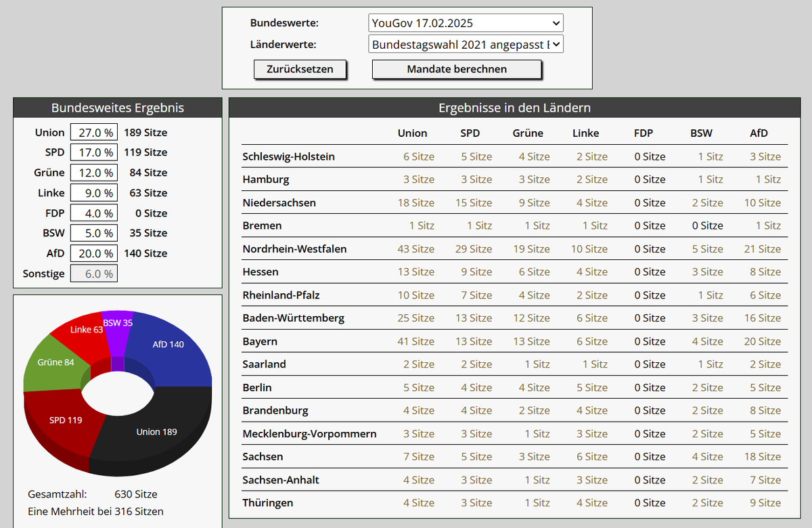Viewport: 812px width, 528px height.
Task: Click Baden-Württemberg Union value 25 Sitze
Action: click(x=416, y=318)
